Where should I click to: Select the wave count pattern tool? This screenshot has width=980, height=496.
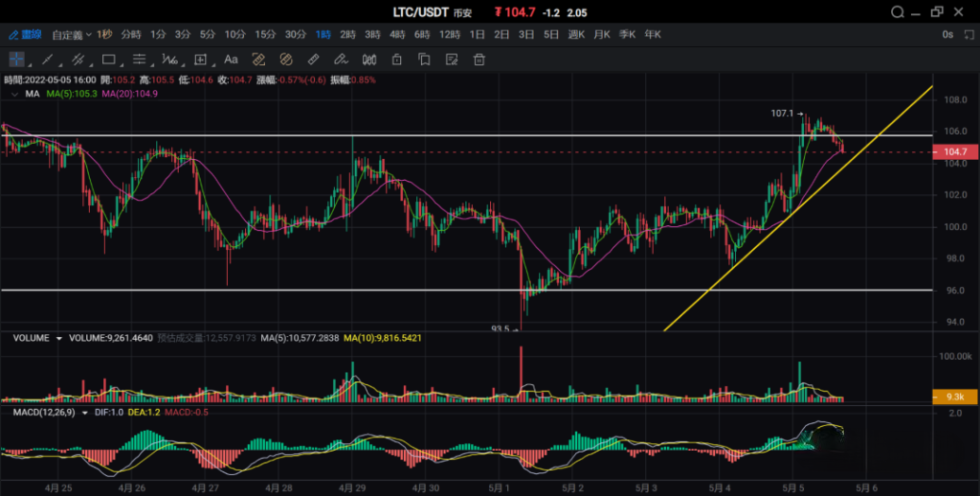pos(169,59)
